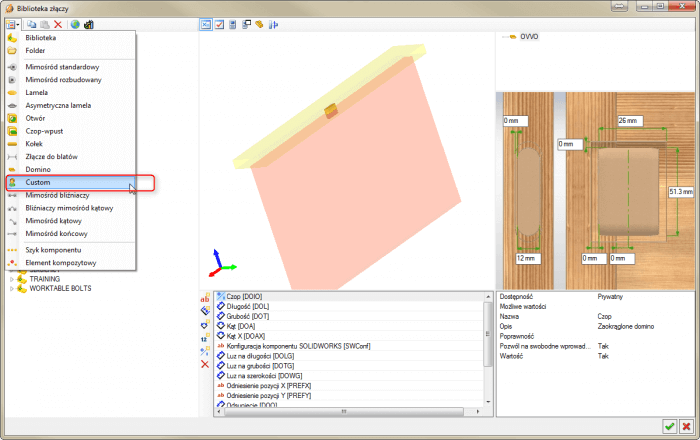Select the Długość [DOL] parameter
The width and height of the screenshot is (700, 440).
pos(350,307)
